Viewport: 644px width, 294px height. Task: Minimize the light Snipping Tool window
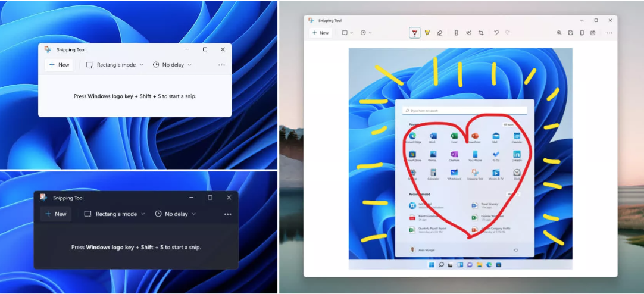click(x=187, y=49)
